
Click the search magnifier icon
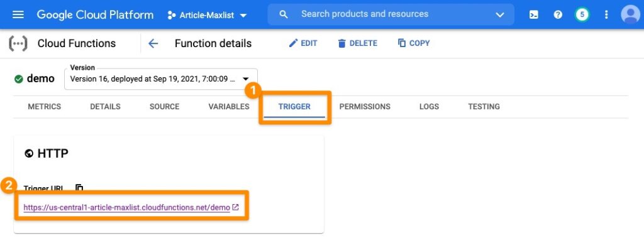(x=284, y=15)
